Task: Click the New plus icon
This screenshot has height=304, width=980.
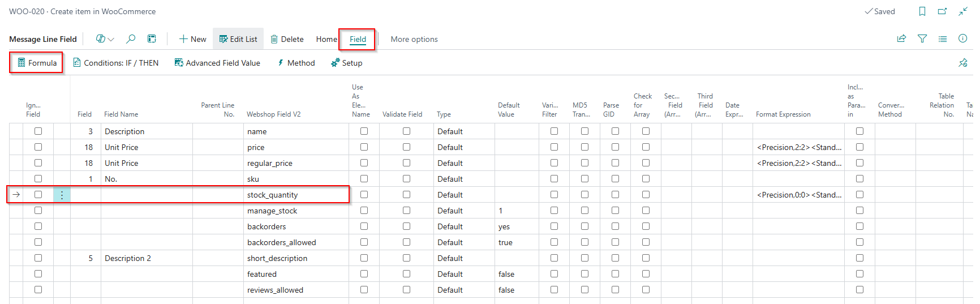Action: point(192,39)
